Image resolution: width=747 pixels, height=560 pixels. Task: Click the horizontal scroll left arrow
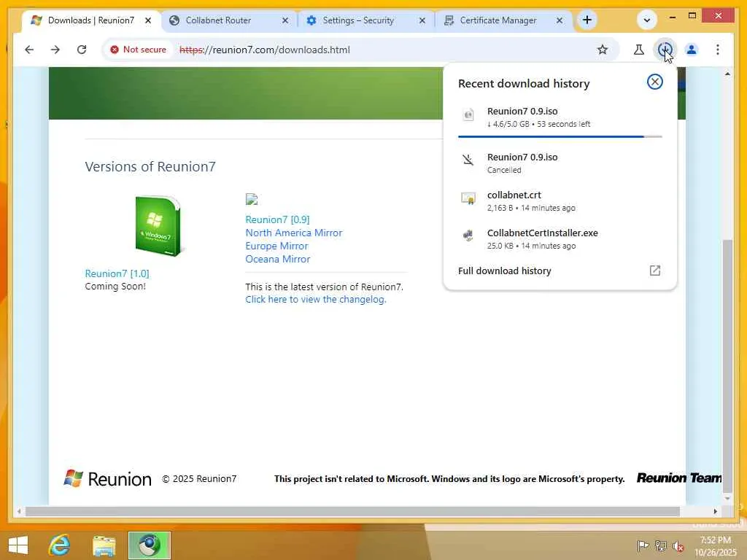(x=18, y=511)
